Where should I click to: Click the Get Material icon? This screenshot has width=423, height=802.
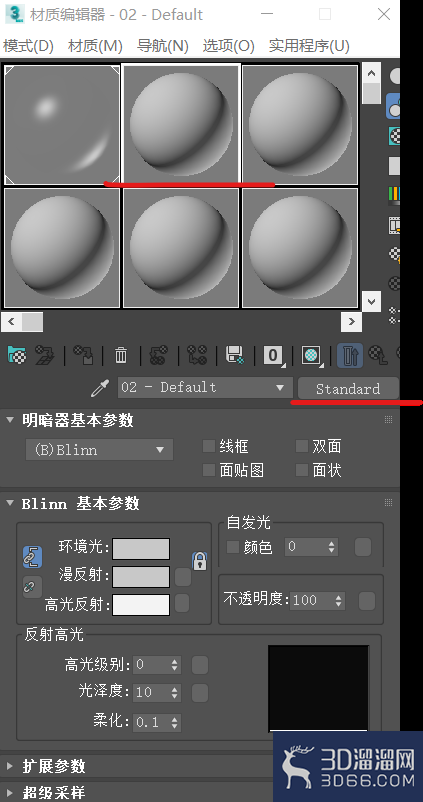coord(17,354)
